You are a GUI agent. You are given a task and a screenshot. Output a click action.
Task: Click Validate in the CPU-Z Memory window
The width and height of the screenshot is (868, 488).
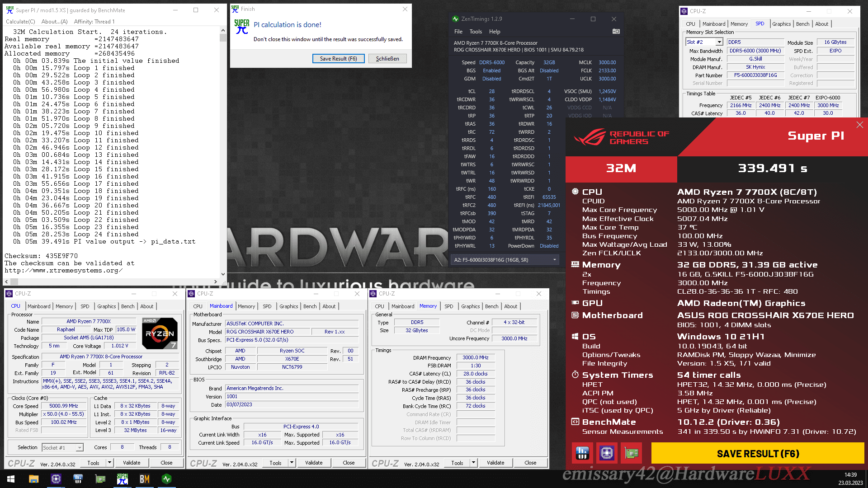click(x=495, y=463)
